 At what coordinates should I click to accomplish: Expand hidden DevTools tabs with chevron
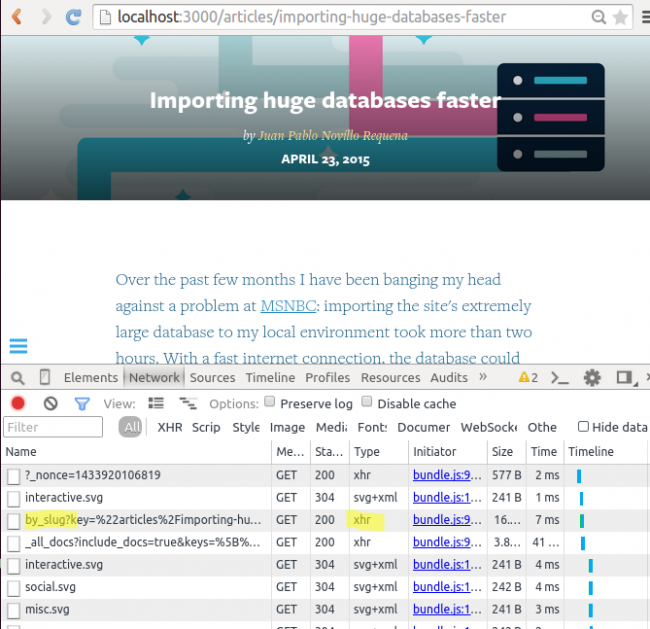(x=484, y=377)
